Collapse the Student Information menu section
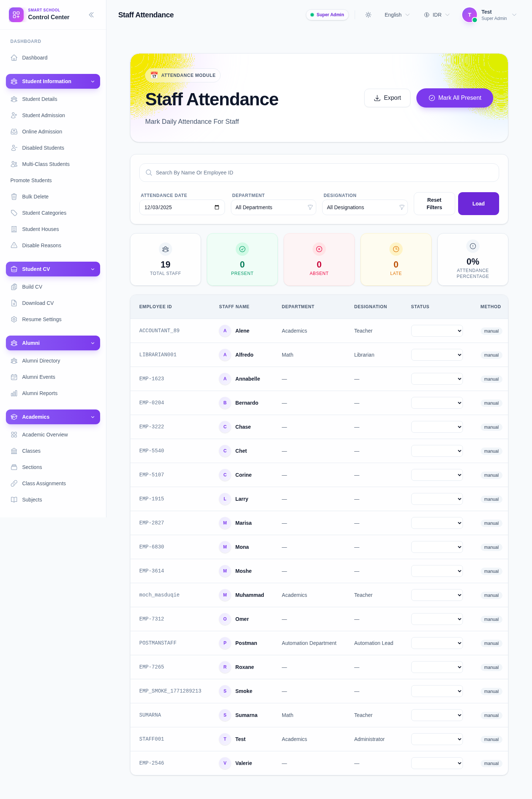 53,81
